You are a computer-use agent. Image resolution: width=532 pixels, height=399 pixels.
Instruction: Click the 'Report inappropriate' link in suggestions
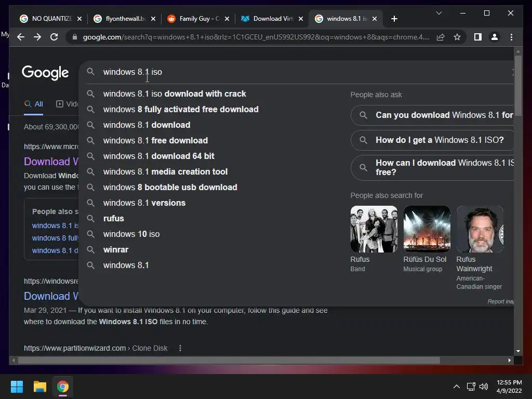point(500,301)
